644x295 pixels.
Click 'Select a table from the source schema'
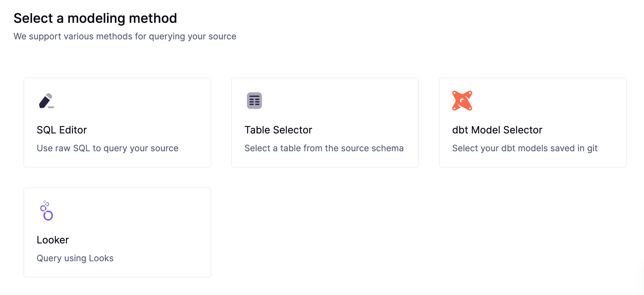click(x=324, y=148)
